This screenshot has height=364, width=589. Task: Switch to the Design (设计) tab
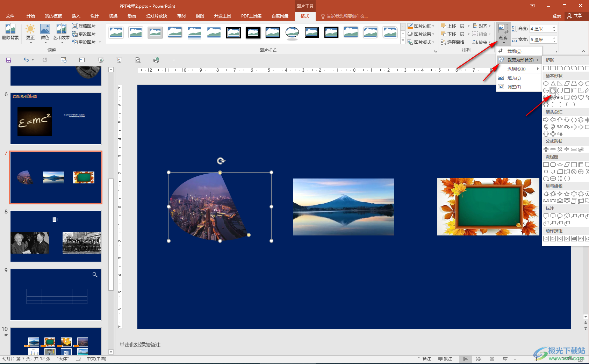[94, 16]
